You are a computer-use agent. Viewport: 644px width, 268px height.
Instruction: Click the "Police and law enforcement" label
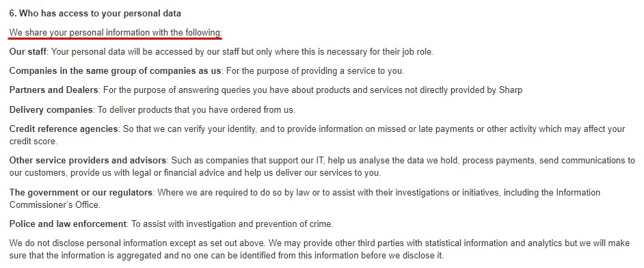68,224
